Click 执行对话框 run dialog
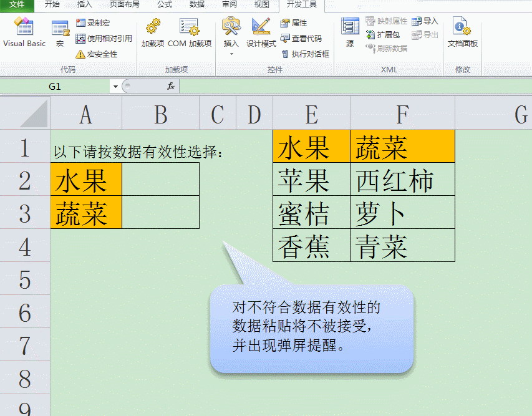The image size is (532, 416). [x=305, y=54]
